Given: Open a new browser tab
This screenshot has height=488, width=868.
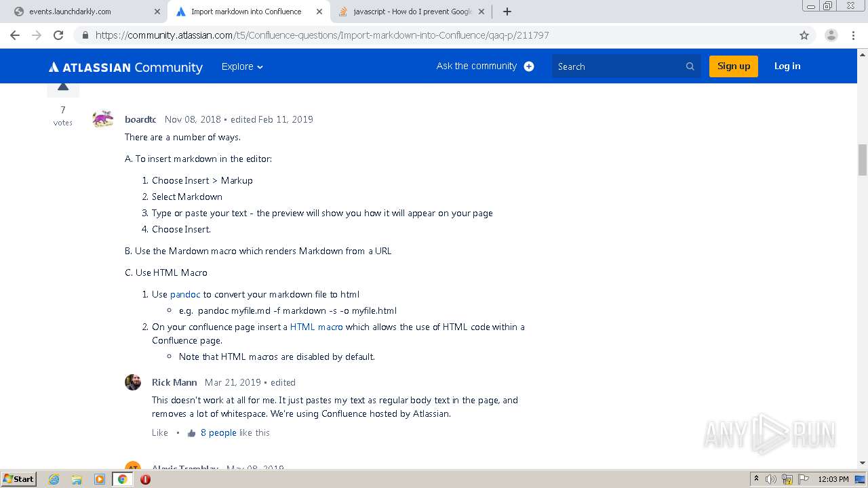Looking at the screenshot, I should 507,12.
